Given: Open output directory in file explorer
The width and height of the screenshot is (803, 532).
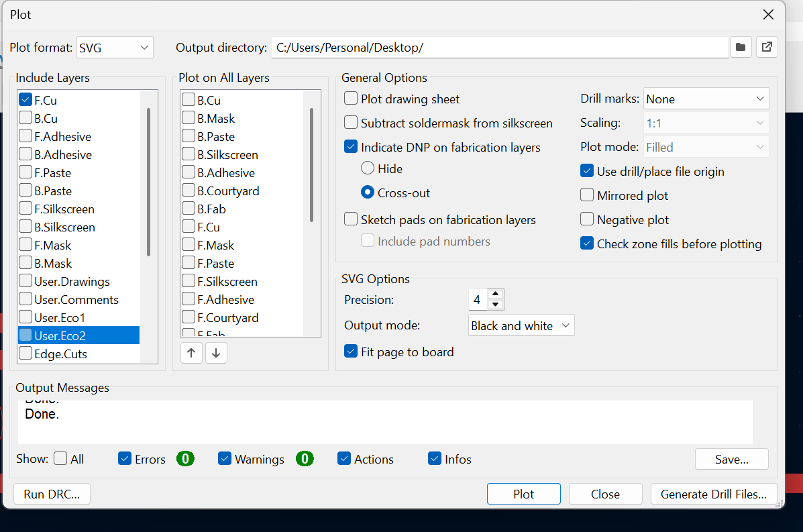Looking at the screenshot, I should point(767,47).
